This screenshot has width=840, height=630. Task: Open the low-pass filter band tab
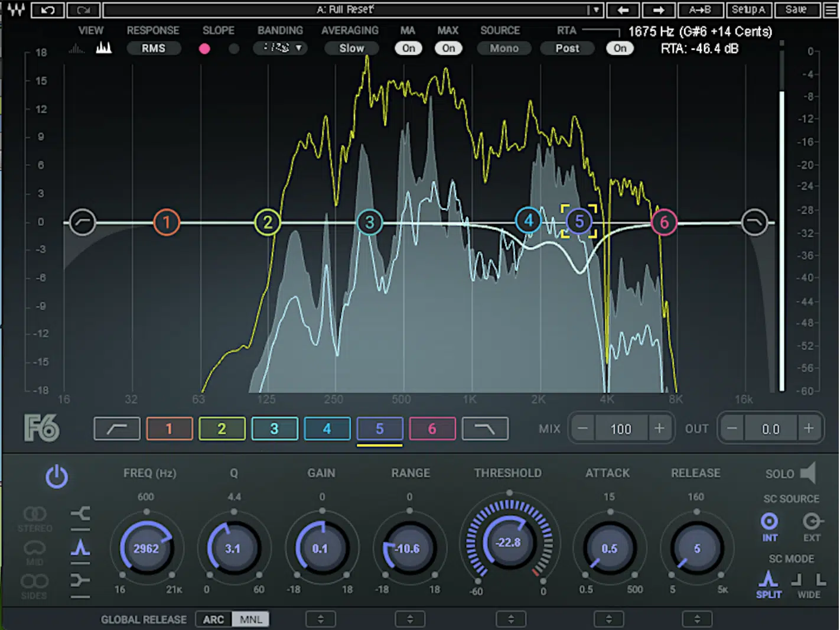tap(485, 429)
